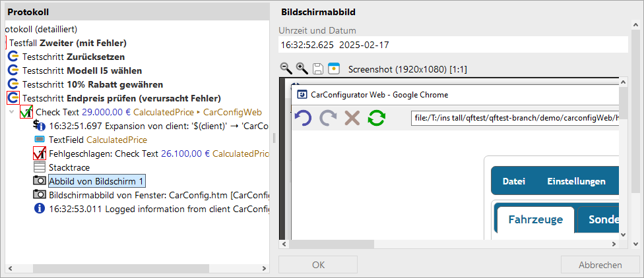Click the brown X stop icon
Viewport: 644px width, 278px height.
[352, 118]
